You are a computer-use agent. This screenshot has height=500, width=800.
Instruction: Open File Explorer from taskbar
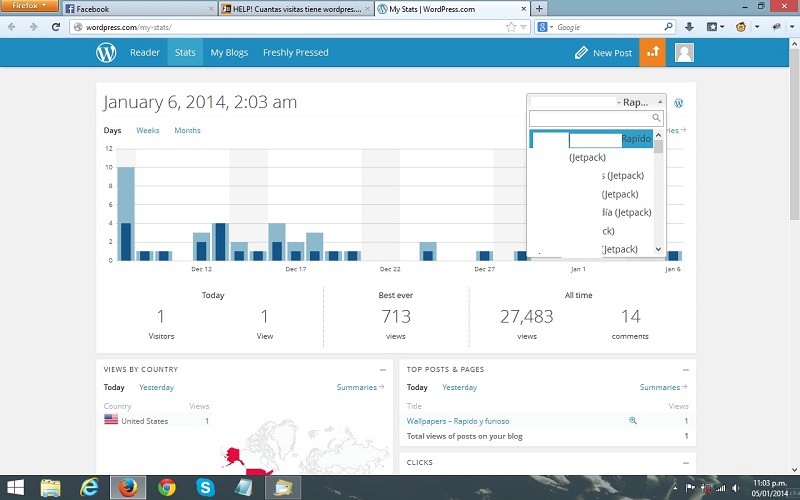coord(51,488)
